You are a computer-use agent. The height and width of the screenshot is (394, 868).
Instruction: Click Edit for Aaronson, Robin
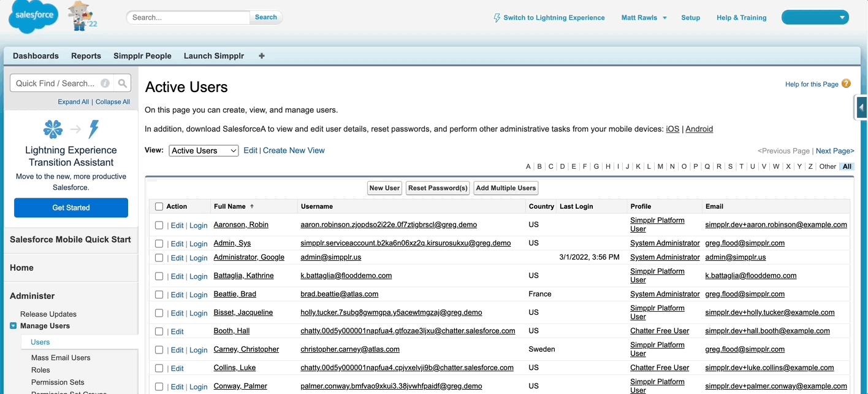[177, 225]
